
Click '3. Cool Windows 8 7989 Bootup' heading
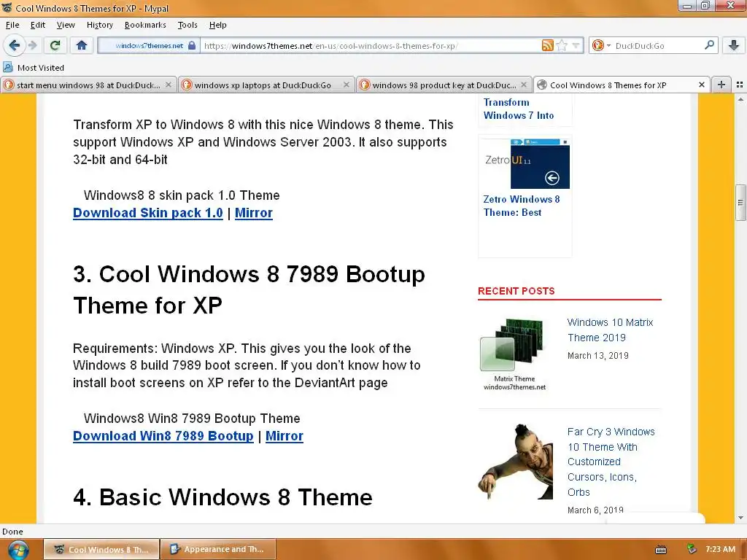(249, 289)
